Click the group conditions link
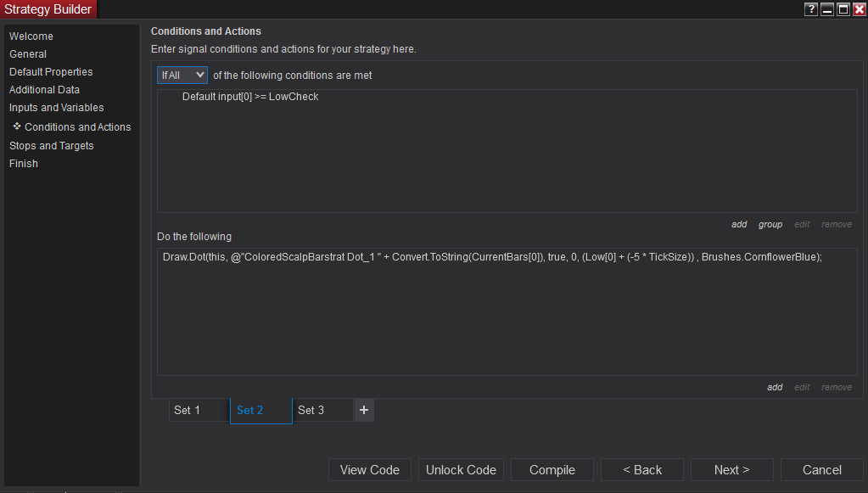This screenshot has height=493, width=868. click(770, 225)
